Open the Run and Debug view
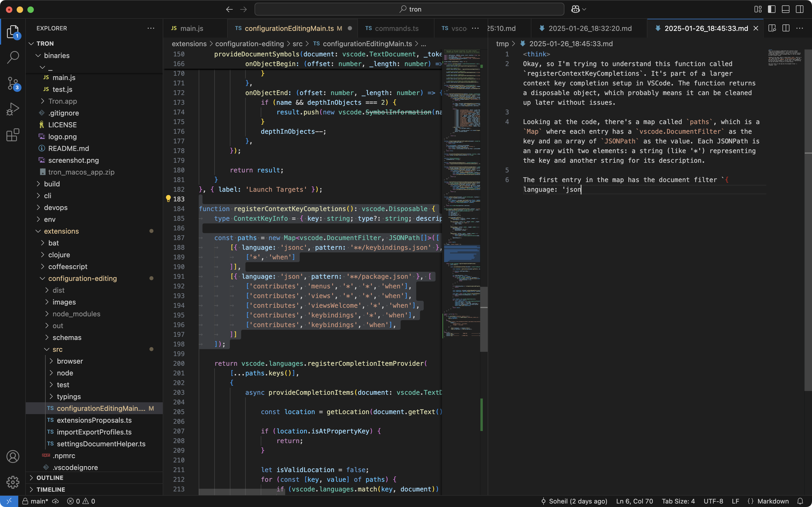Viewport: 812px width, 507px height. 13,109
